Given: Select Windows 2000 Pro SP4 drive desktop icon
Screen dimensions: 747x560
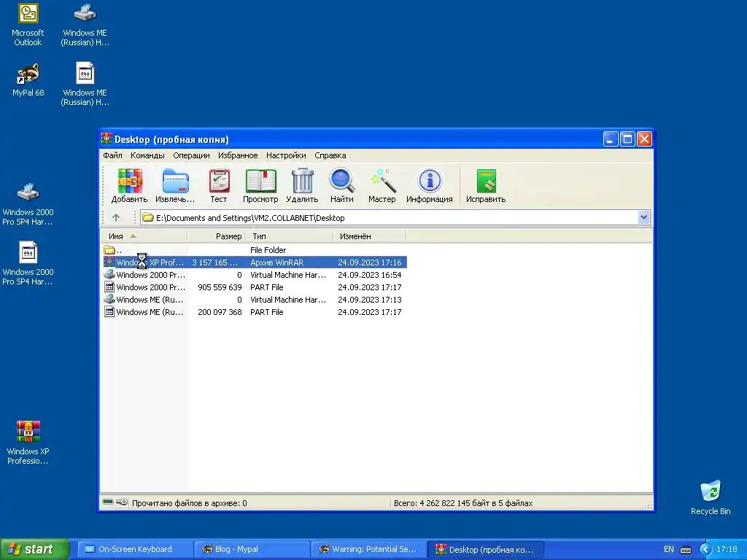Looking at the screenshot, I should click(x=28, y=204).
